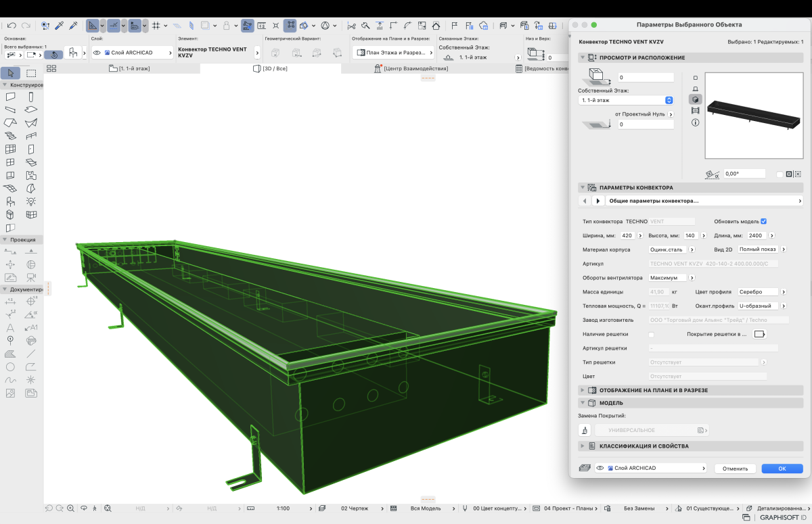Image resolution: width=812 pixels, height=524 pixels.
Task: Expand the Классификация и свойства section
Action: (644, 446)
